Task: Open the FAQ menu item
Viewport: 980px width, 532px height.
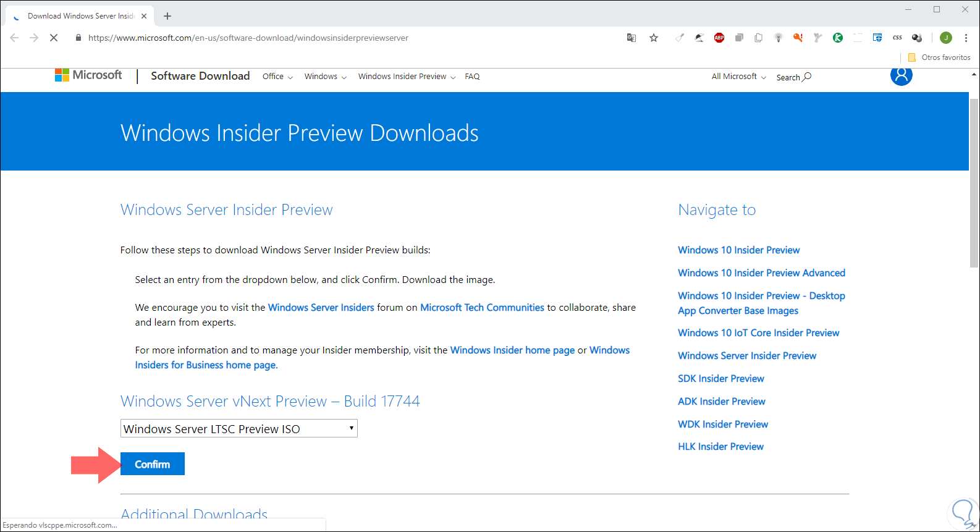Action: (x=472, y=77)
